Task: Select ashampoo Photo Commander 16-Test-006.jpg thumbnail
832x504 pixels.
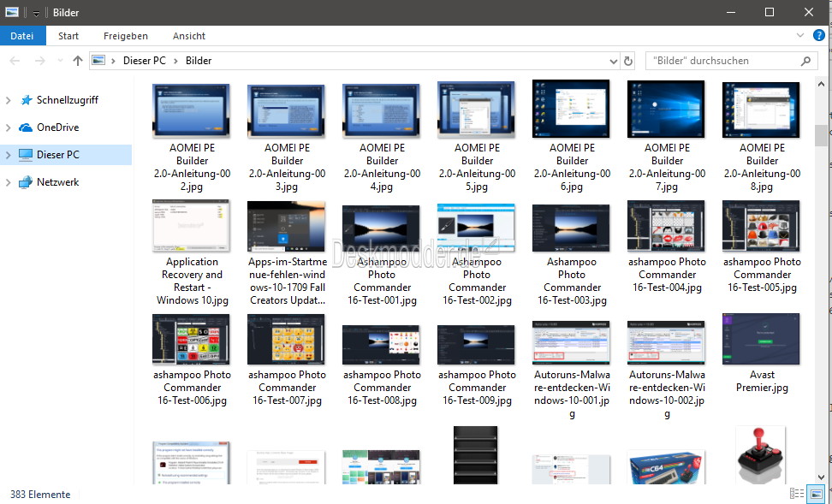Action: coord(191,340)
